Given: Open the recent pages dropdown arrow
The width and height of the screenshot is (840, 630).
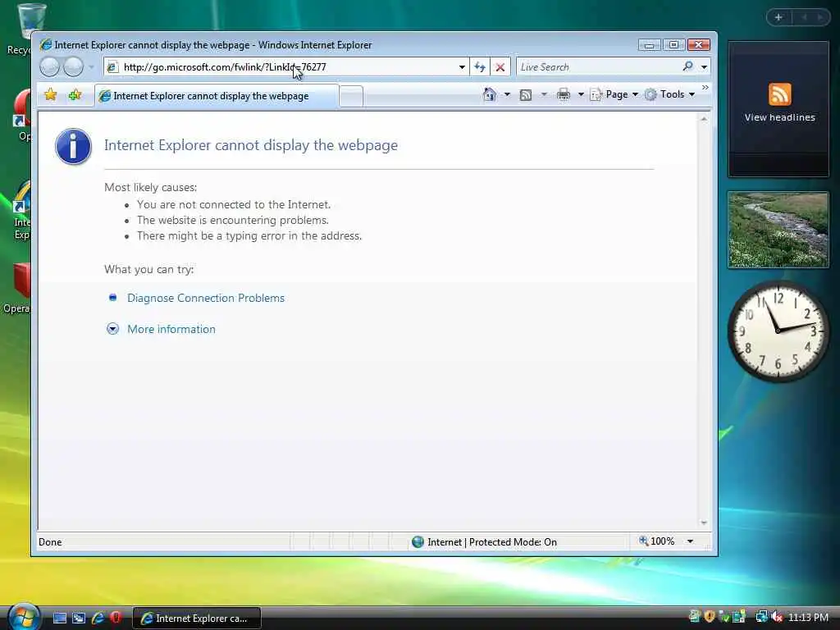Looking at the screenshot, I should point(91,67).
